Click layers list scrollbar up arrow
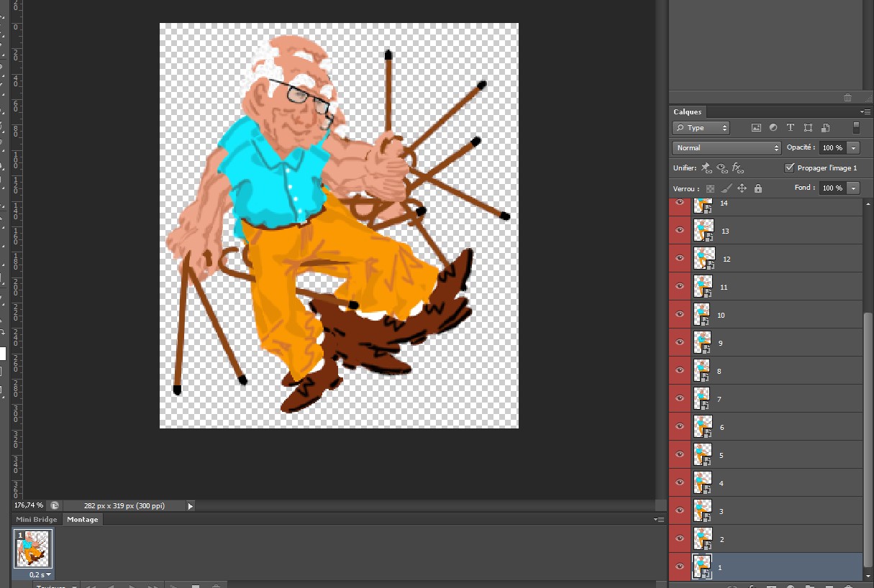This screenshot has width=874, height=588. click(868, 203)
